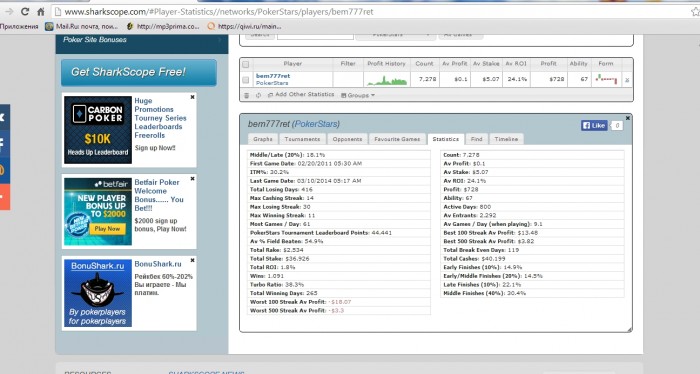This screenshot has width=700, height=374.
Task: Remove bem777ret row with the x icon
Action: pyautogui.click(x=627, y=80)
